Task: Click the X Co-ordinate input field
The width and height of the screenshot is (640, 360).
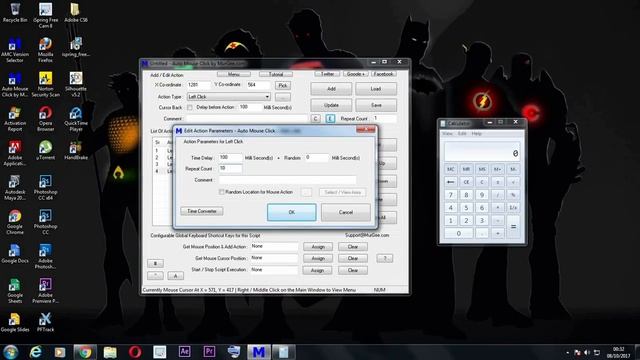Action: pyautogui.click(x=199, y=85)
